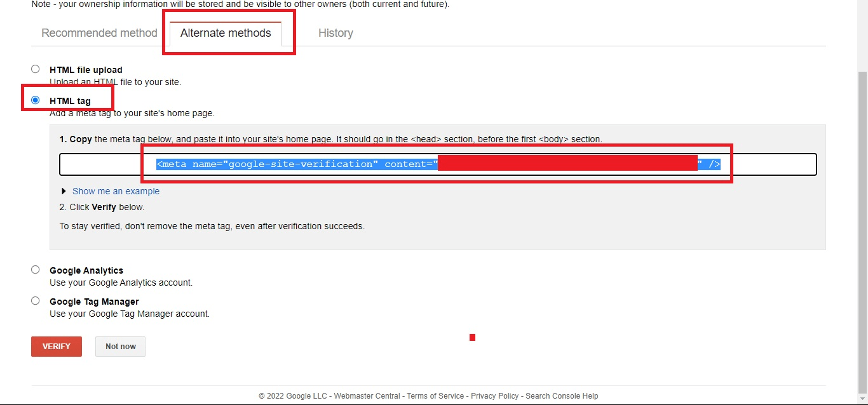The image size is (868, 405).
Task: Click the bold Google Tag Manager label
Action: point(94,302)
